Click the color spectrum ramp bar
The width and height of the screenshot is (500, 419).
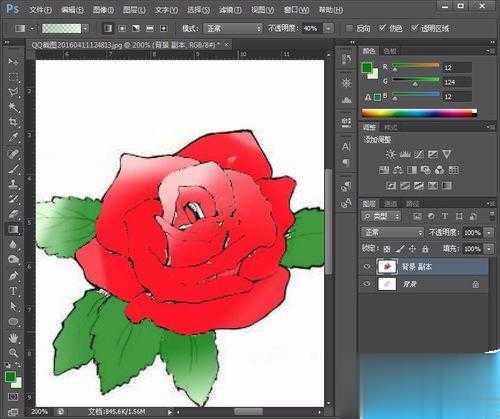pos(419,113)
